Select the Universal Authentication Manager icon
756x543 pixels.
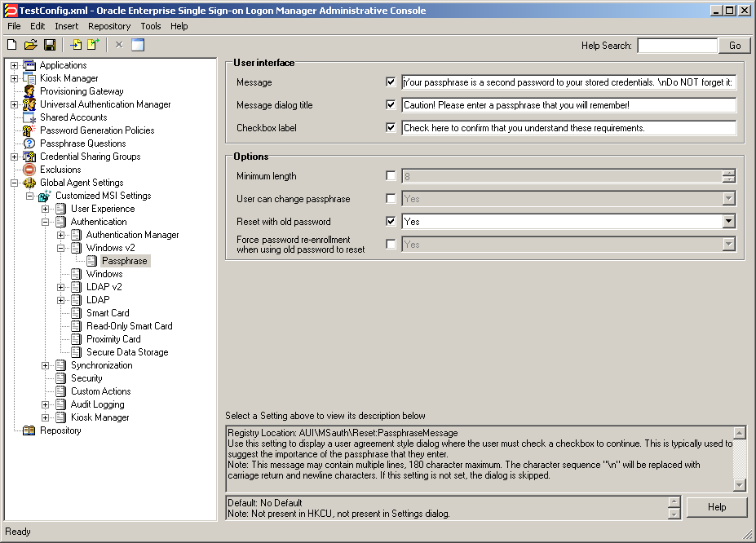pyautogui.click(x=29, y=104)
